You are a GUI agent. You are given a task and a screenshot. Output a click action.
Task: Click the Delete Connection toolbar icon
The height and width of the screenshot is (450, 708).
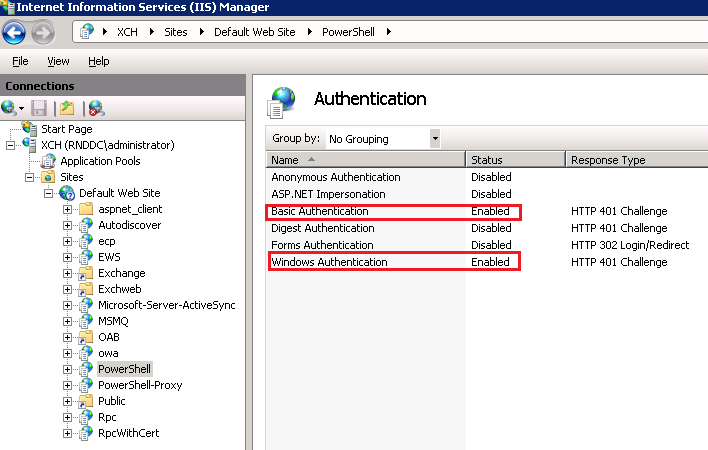pyautogui.click(x=96, y=108)
